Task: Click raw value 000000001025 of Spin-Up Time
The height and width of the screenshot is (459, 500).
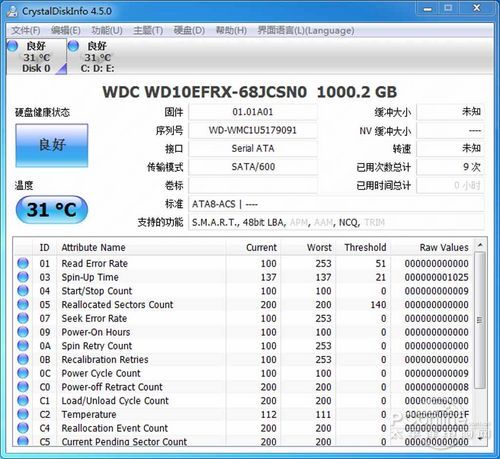Action: 437,277
